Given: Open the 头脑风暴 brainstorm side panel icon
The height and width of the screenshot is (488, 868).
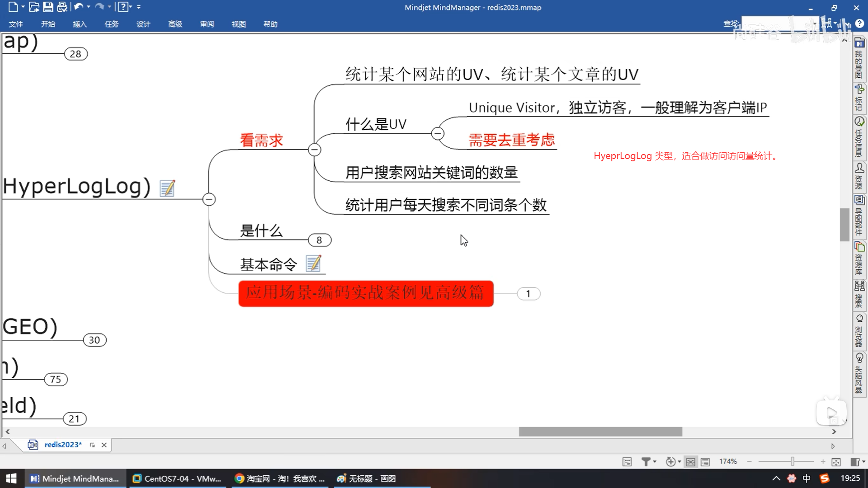Looking at the screenshot, I should pos(859,358).
